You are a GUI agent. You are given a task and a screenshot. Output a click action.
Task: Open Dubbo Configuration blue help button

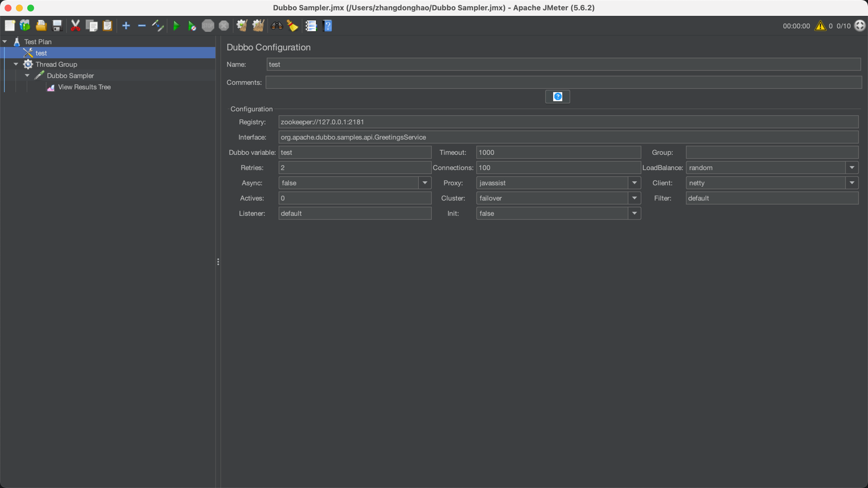558,97
